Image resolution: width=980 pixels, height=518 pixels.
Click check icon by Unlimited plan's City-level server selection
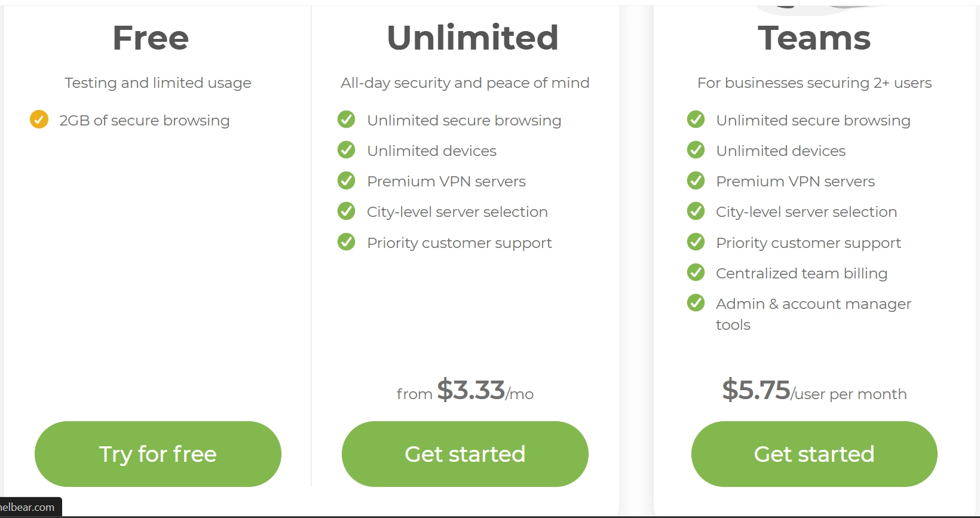pyautogui.click(x=346, y=211)
